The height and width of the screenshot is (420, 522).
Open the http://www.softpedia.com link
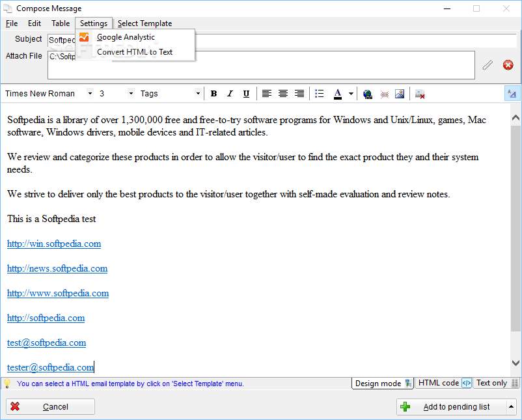(58, 293)
